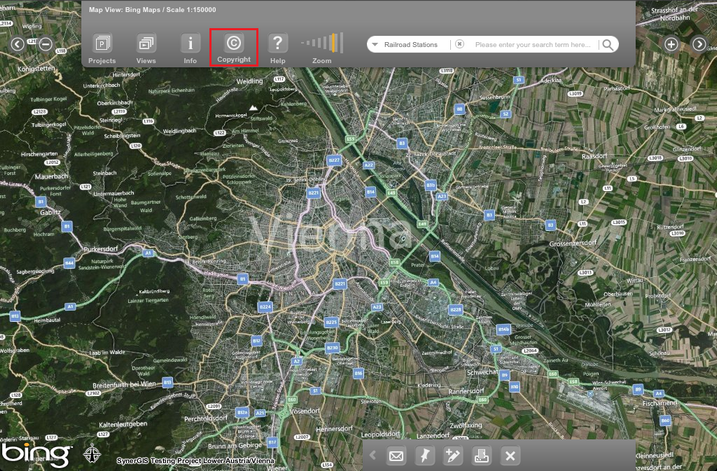Click the B227 road shield
Screen dimensions: 717x471
pyautogui.click(x=334, y=160)
